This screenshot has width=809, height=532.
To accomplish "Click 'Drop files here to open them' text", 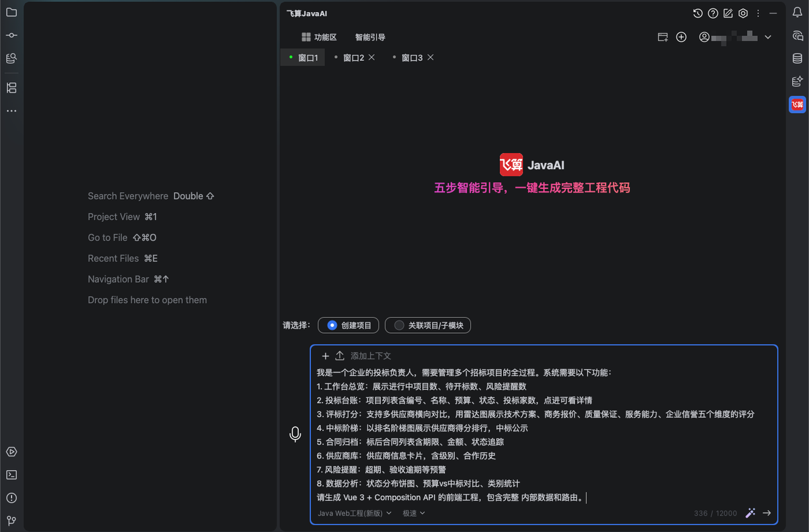I will coord(147,300).
